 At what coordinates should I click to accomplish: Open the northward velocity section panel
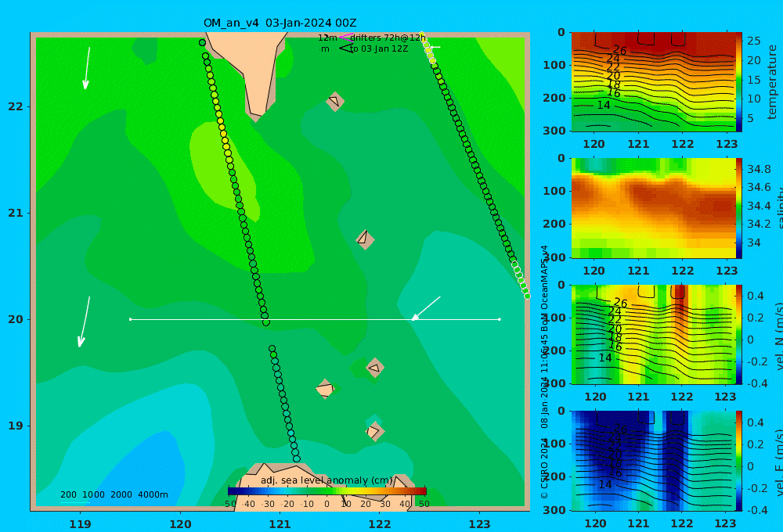coord(653,335)
